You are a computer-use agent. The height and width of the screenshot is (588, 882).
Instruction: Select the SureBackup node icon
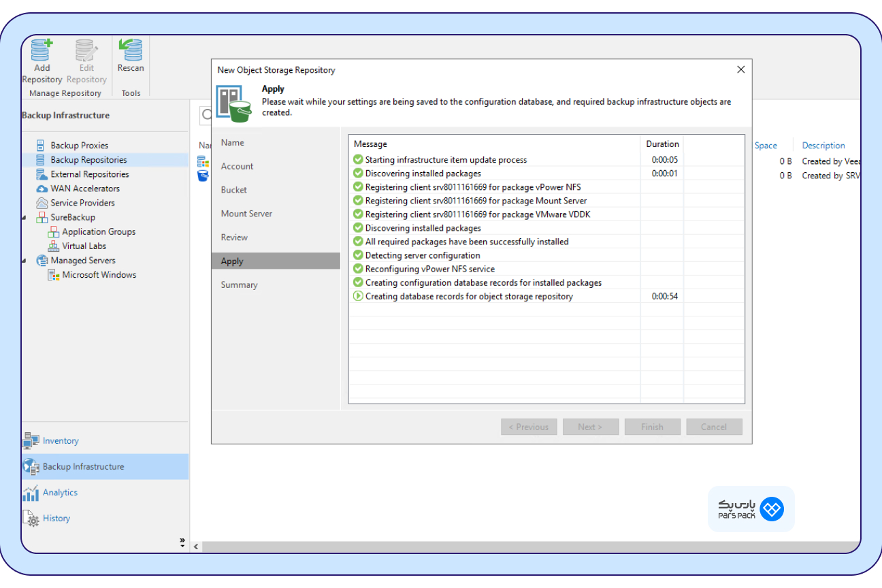[x=42, y=217]
